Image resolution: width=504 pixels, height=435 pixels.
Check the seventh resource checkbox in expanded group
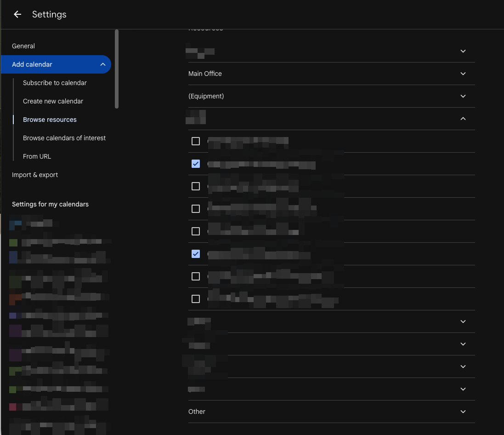point(196,276)
